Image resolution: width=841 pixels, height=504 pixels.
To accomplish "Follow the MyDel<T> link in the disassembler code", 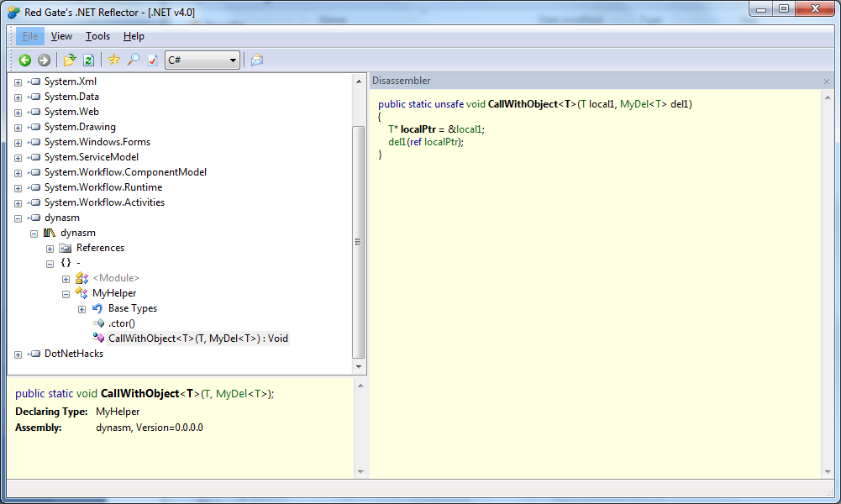I will click(x=643, y=104).
